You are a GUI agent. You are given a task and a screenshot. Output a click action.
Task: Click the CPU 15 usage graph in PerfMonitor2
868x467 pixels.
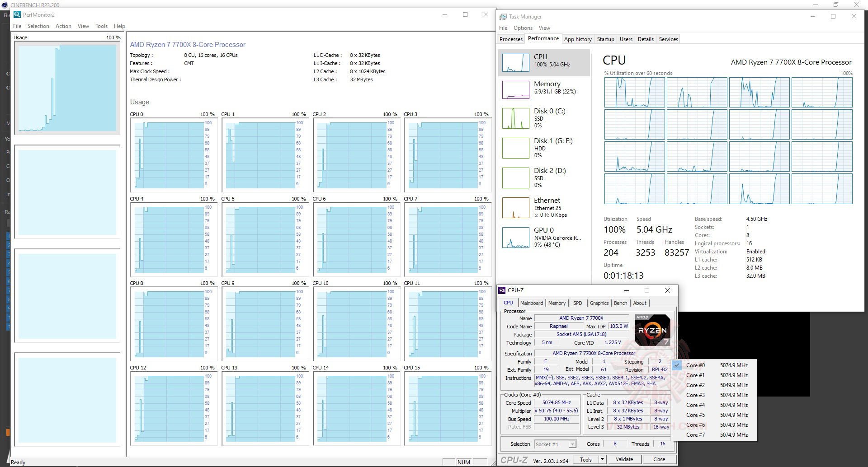click(x=448, y=408)
